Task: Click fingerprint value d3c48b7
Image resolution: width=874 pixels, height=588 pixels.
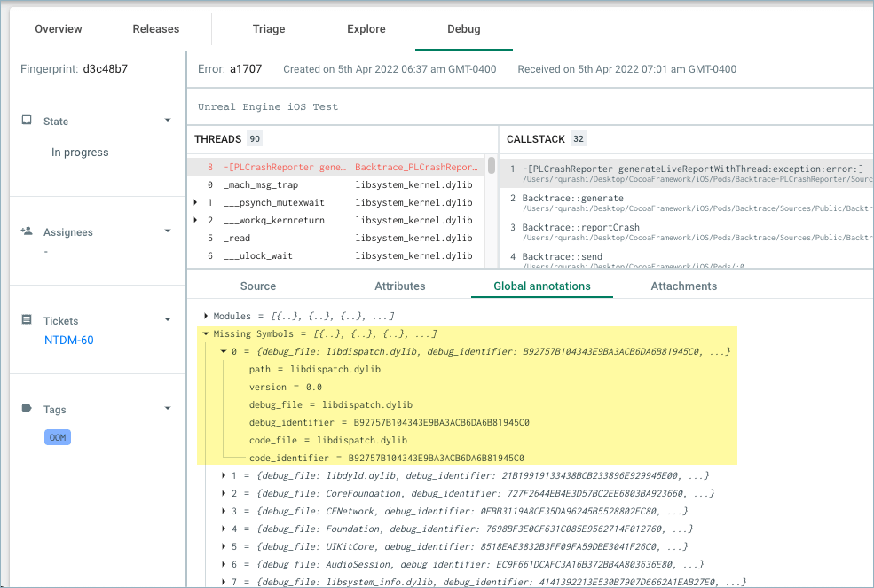Action: pyautogui.click(x=106, y=69)
